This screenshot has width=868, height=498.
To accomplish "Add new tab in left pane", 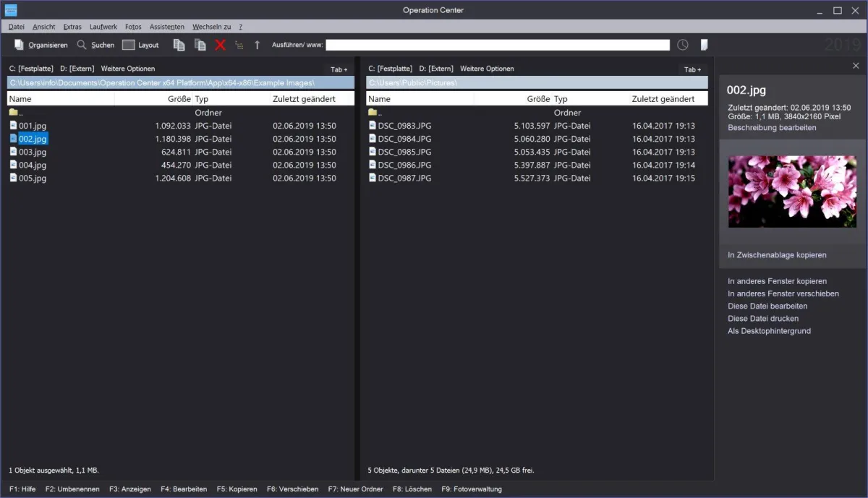I will click(339, 69).
